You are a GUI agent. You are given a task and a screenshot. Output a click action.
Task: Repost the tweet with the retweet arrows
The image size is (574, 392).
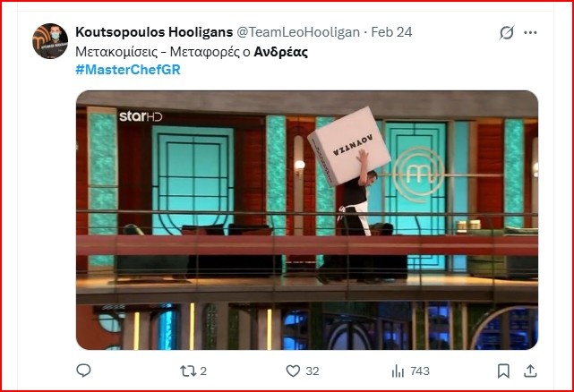188,371
